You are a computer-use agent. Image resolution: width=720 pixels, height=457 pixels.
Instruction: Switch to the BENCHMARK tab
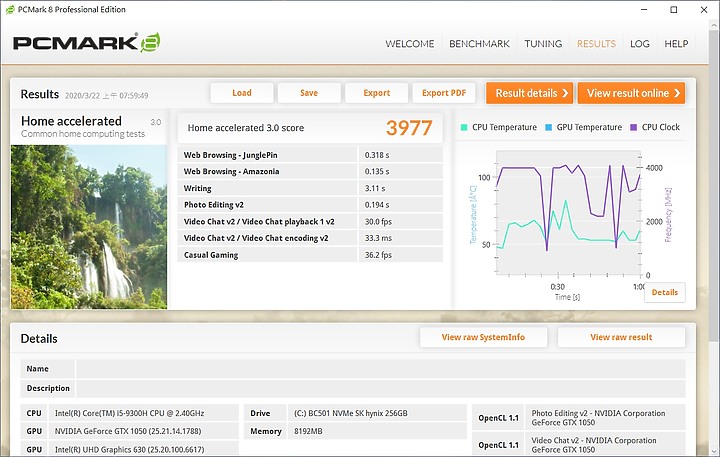coord(479,44)
